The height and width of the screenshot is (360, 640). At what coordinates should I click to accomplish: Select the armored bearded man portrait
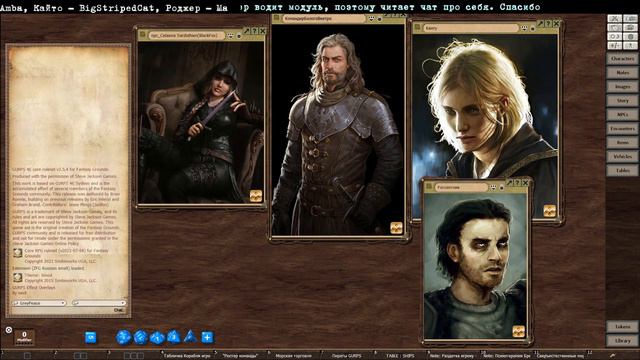tap(338, 130)
